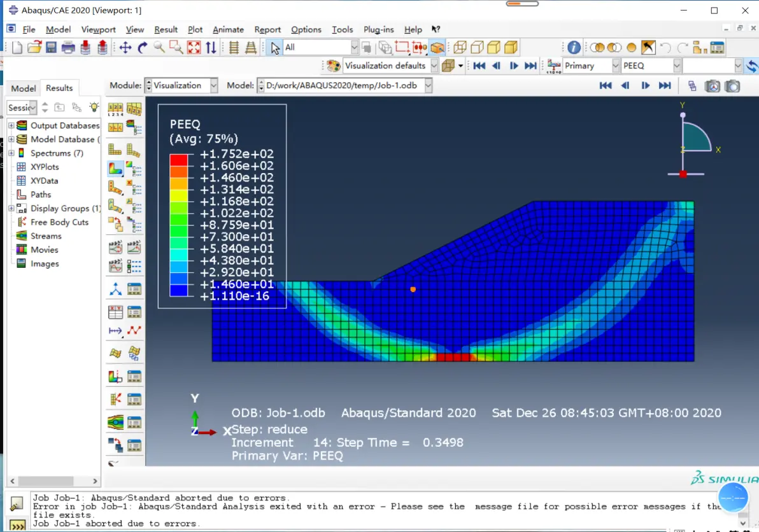The height and width of the screenshot is (532, 759).
Task: Open the XY Data Manager table icon
Action: 115,312
